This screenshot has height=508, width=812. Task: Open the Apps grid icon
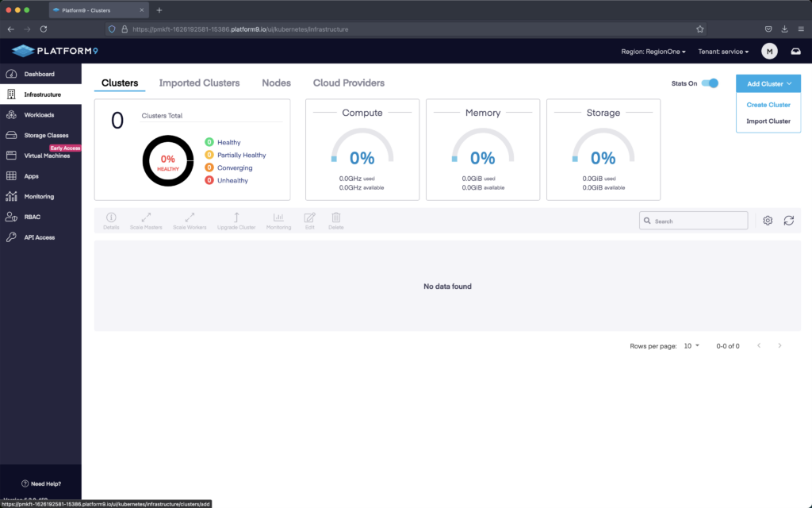tap(11, 175)
